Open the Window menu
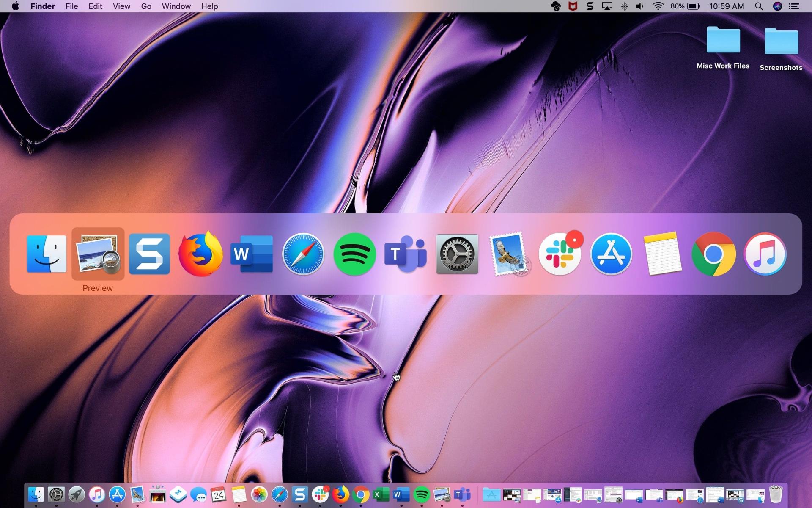812x508 pixels. point(176,6)
